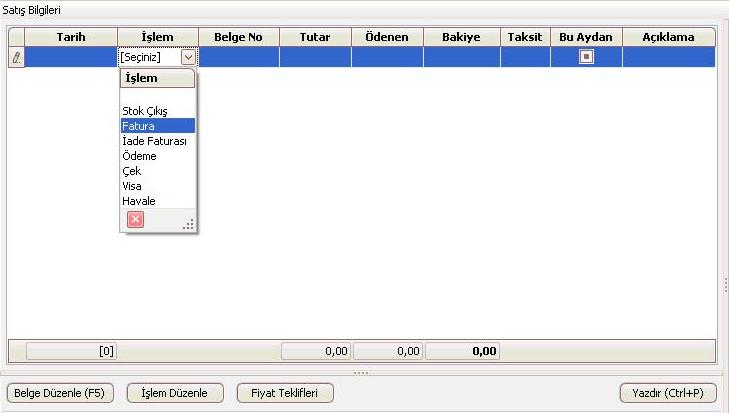Viewport: 729px width, 413px height.
Task: Choose Stok Çıkış from the list
Action: (158, 111)
